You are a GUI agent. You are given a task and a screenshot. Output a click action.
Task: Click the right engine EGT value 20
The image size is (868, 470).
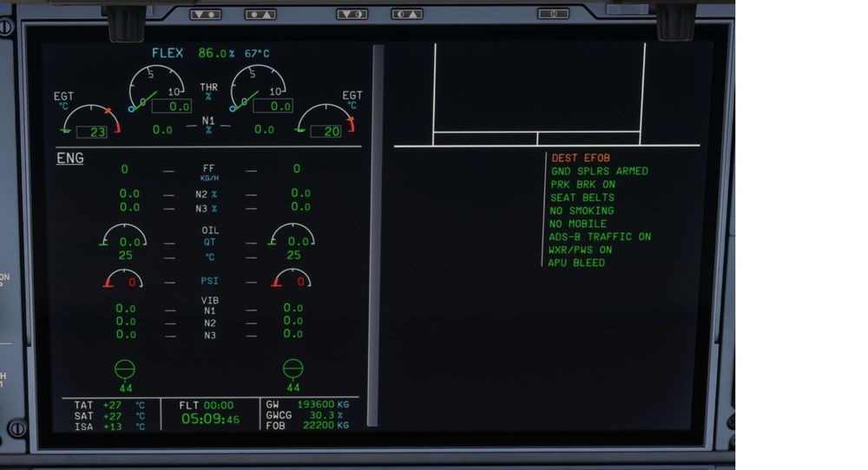pyautogui.click(x=325, y=131)
